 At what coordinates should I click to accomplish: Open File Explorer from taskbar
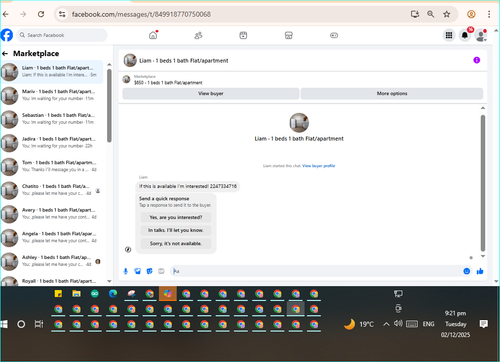tap(76, 294)
